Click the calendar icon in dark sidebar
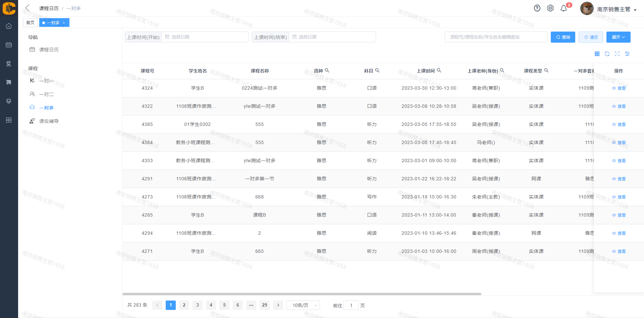 [9, 45]
